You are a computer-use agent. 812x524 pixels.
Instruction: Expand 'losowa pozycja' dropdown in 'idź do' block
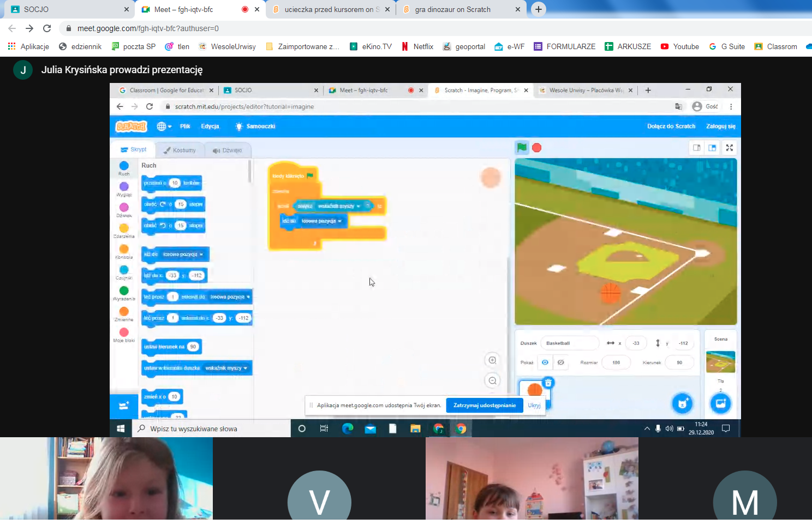click(201, 254)
